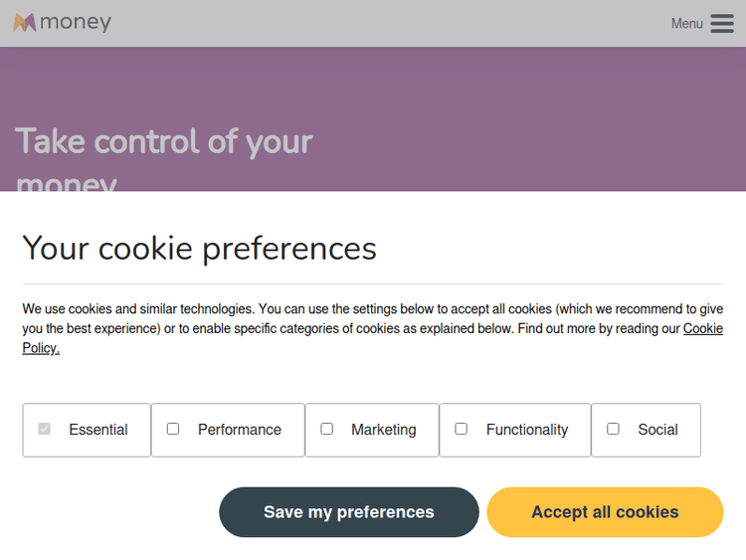Open the hamburger menu icon

[722, 23]
